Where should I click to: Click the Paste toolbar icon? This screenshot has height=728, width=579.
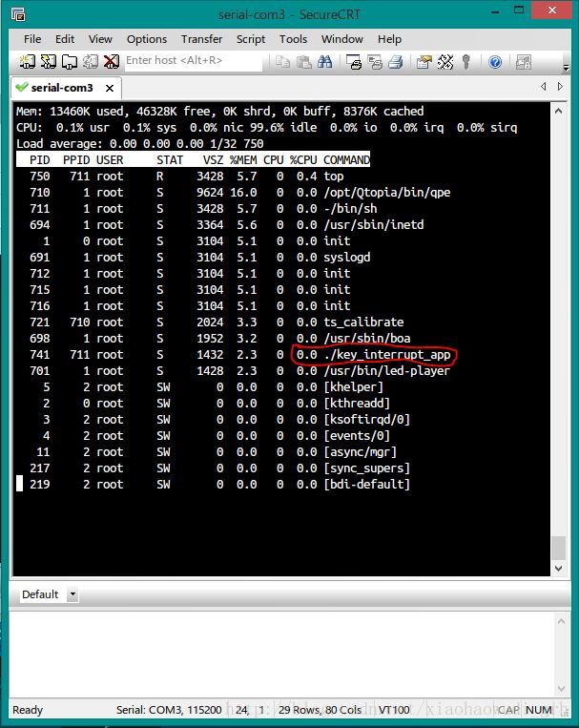point(303,61)
